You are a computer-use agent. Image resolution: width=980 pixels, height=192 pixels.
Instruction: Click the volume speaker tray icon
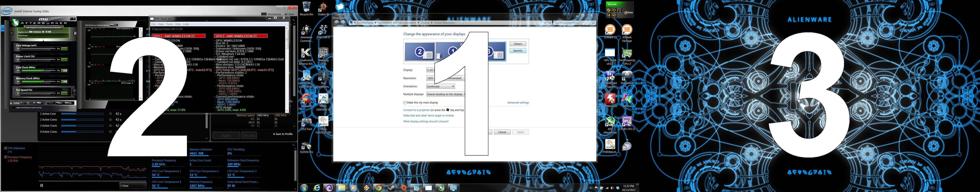(612, 188)
